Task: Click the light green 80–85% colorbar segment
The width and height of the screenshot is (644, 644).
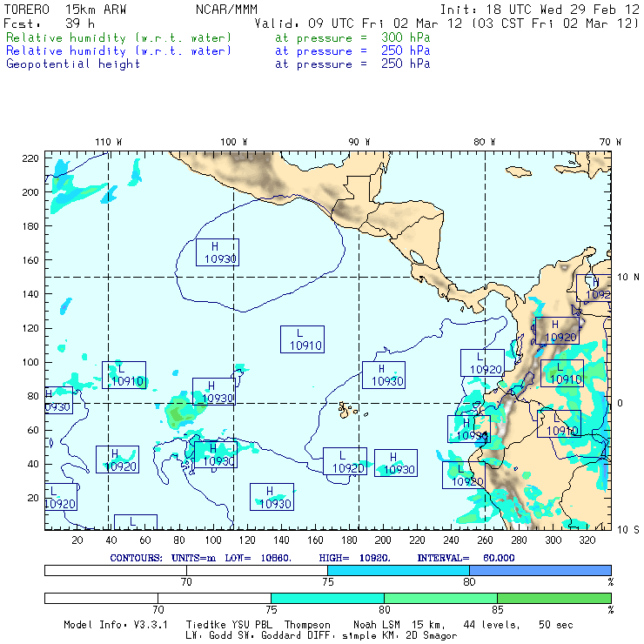Action: click(x=440, y=598)
